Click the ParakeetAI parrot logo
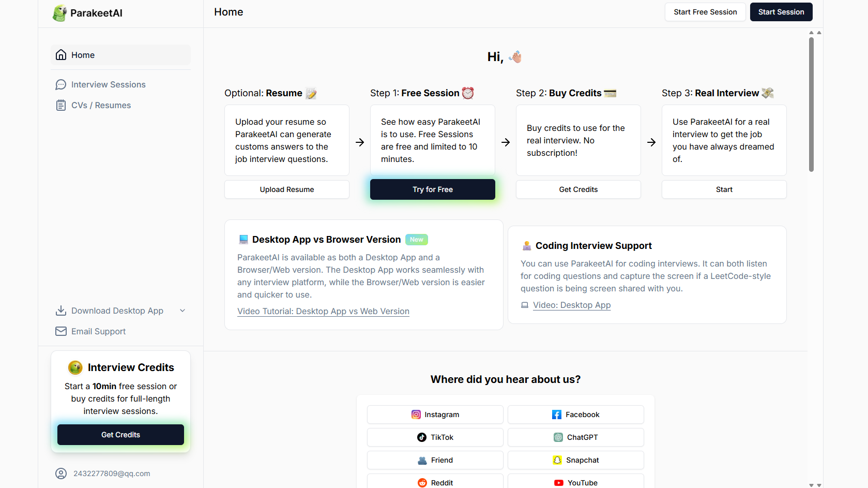 click(x=60, y=13)
